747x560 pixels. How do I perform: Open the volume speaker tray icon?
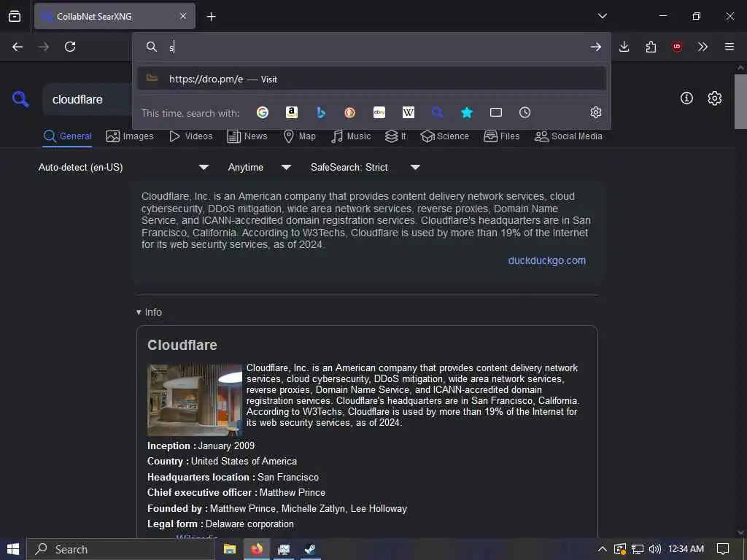point(655,549)
